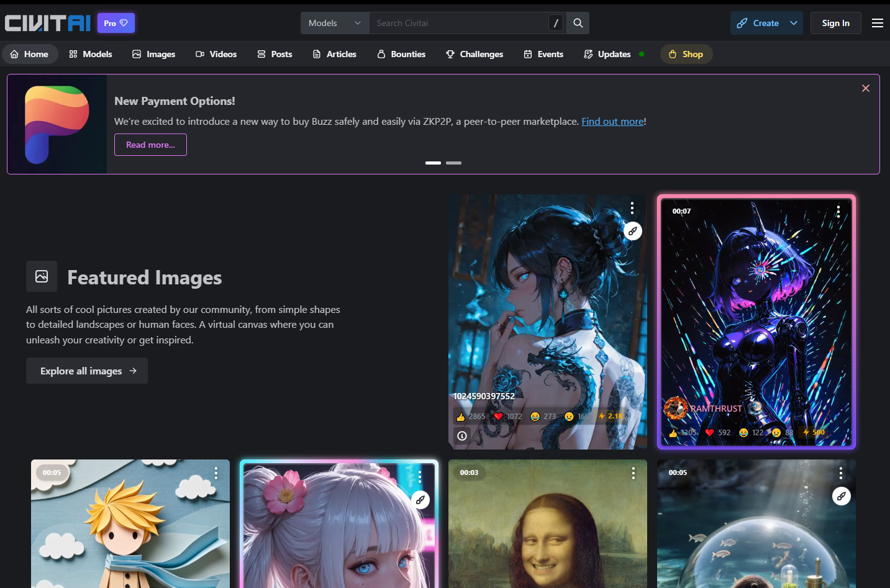The image size is (890, 588).
Task: Click the Featured Images heading
Action: [x=144, y=277]
